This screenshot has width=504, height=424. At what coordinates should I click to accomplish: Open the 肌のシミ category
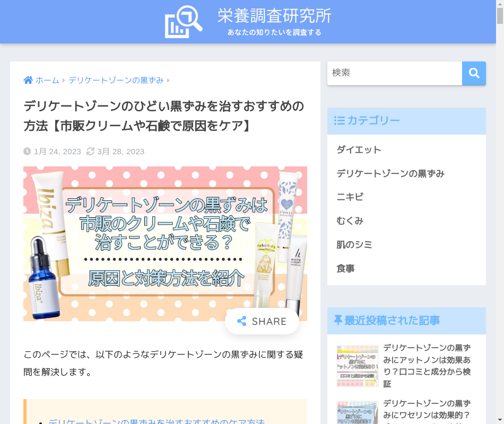tap(354, 245)
